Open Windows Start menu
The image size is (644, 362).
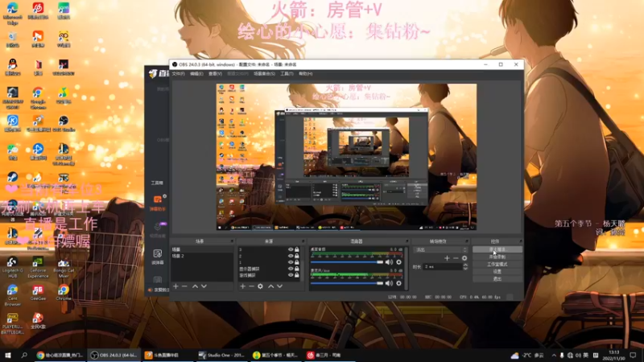click(7, 355)
